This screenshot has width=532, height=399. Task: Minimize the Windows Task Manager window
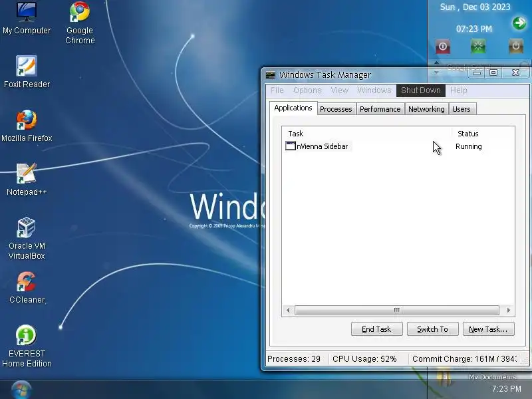pos(476,72)
